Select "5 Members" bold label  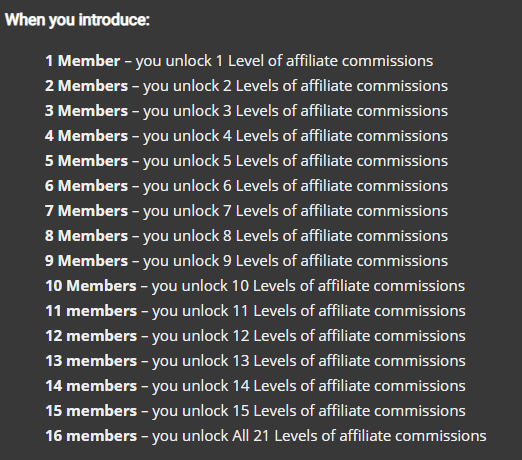pyautogui.click(x=86, y=161)
